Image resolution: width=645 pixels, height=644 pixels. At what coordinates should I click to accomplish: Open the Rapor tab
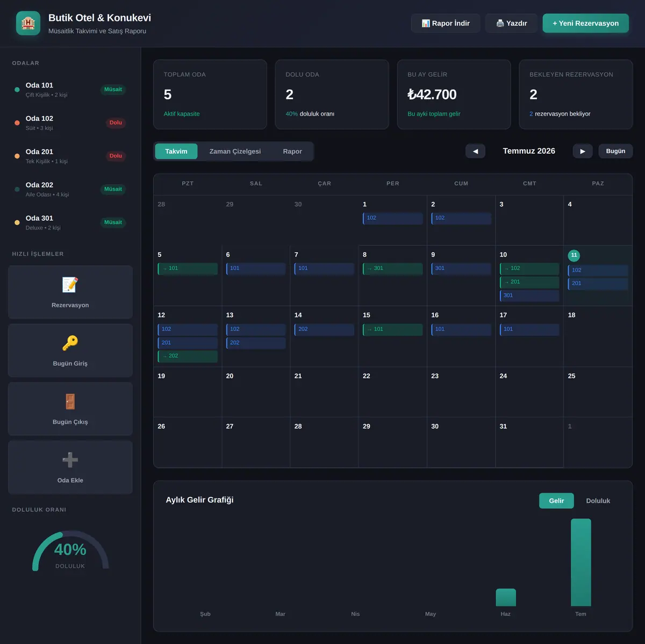(292, 151)
